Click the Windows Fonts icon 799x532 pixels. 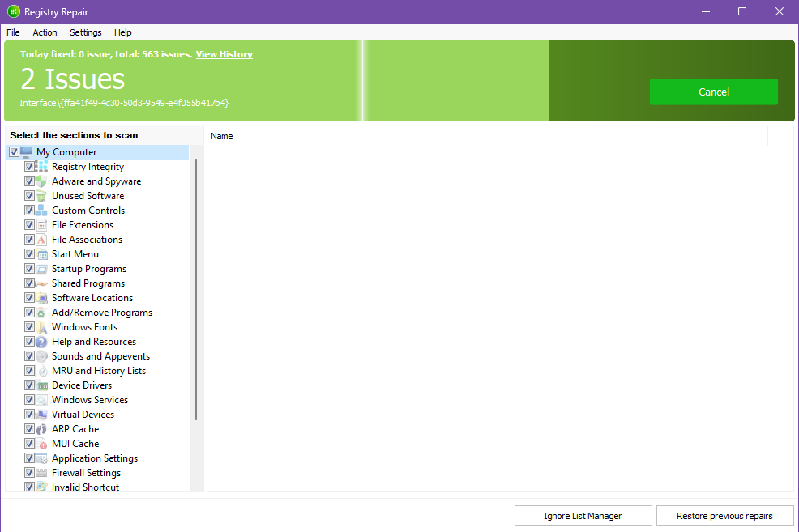42,327
